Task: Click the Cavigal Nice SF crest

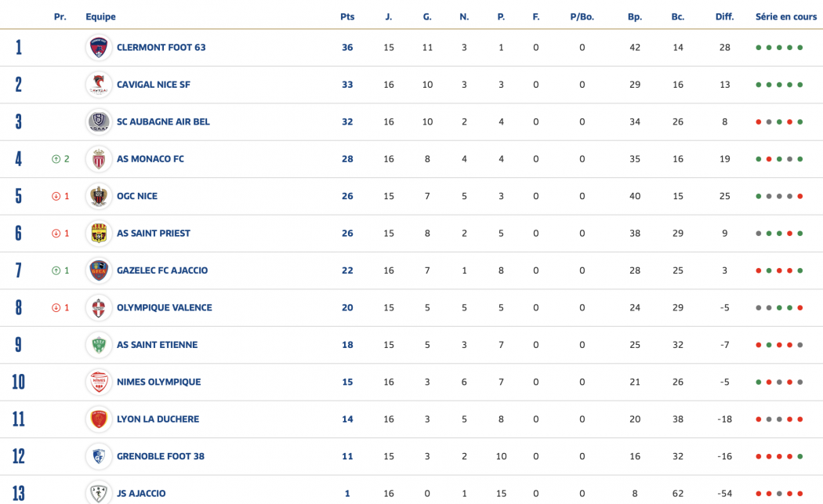Action: [99, 85]
